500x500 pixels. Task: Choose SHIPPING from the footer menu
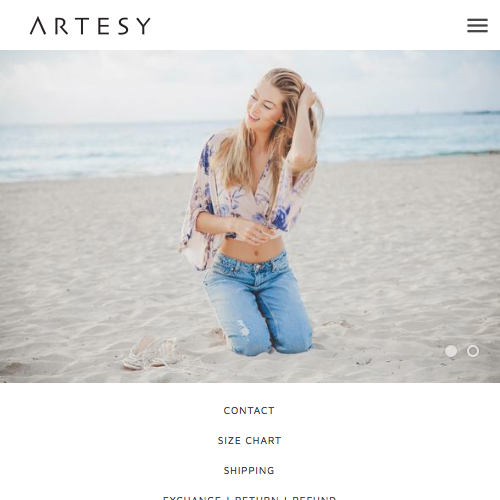pyautogui.click(x=249, y=471)
